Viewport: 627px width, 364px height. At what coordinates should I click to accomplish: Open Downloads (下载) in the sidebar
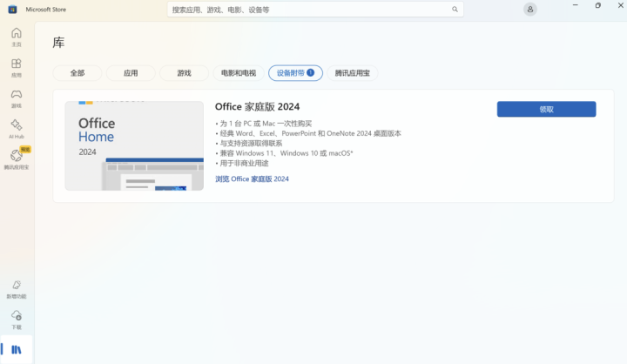pos(17,320)
